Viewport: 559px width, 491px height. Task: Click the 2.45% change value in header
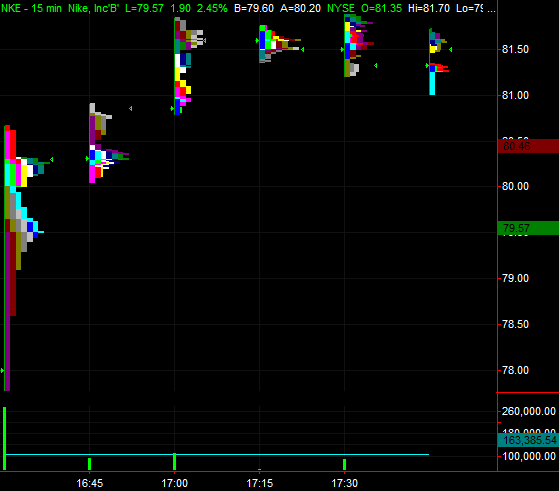pyautogui.click(x=212, y=8)
